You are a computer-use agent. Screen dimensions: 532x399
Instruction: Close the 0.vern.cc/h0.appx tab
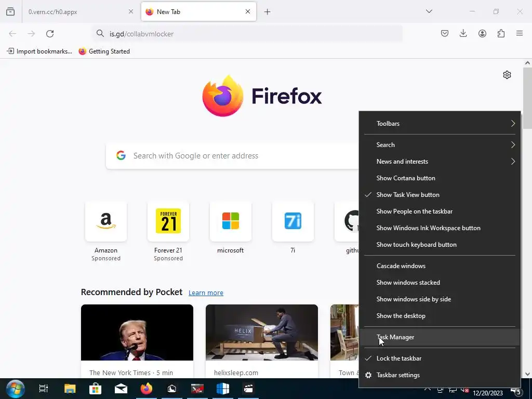[131, 11]
